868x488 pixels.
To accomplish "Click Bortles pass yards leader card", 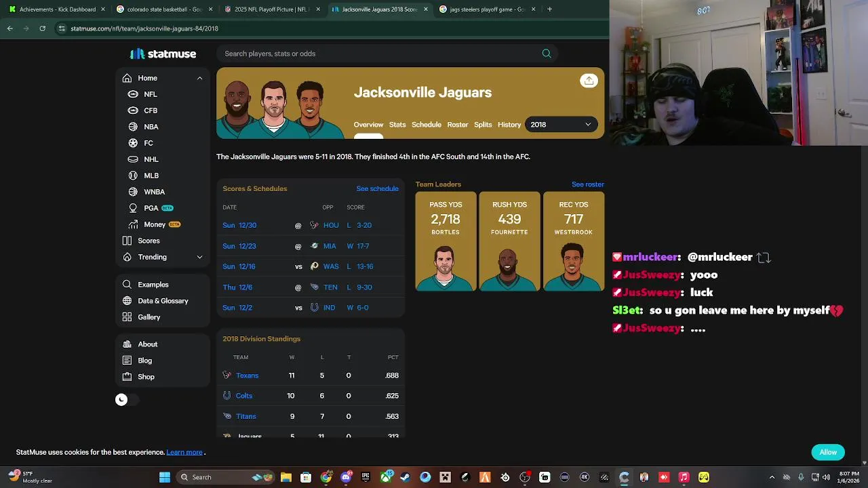I will coord(446,242).
